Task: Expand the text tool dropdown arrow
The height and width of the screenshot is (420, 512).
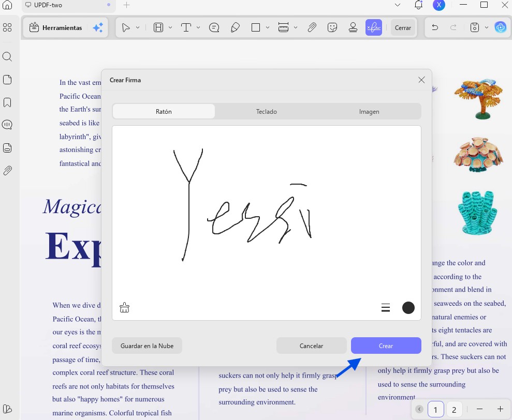Action: (x=198, y=27)
